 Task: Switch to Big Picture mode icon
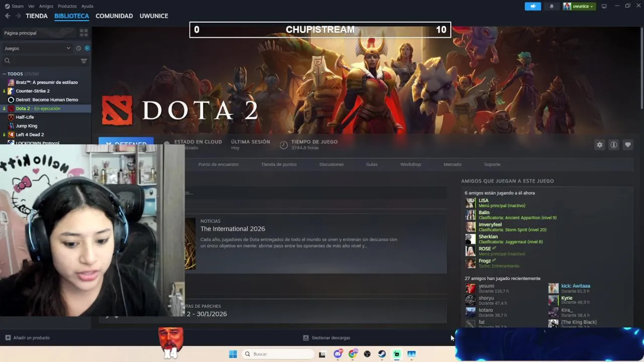604,6
